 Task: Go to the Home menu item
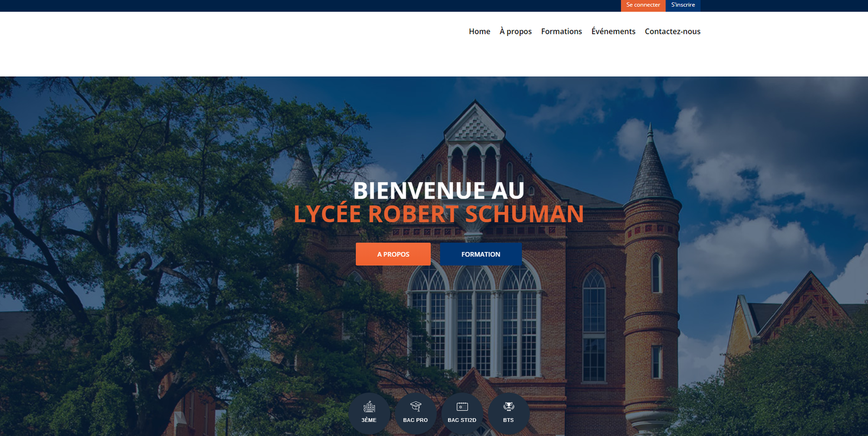click(480, 31)
